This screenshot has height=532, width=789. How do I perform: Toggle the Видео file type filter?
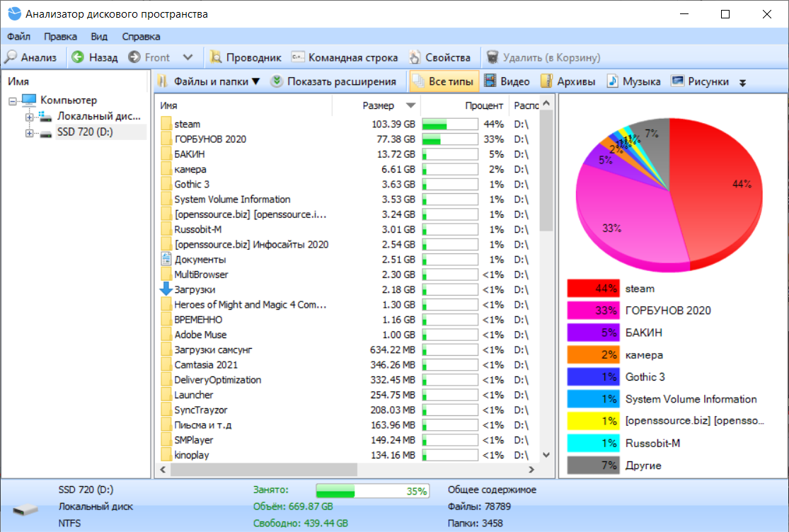pyautogui.click(x=507, y=81)
